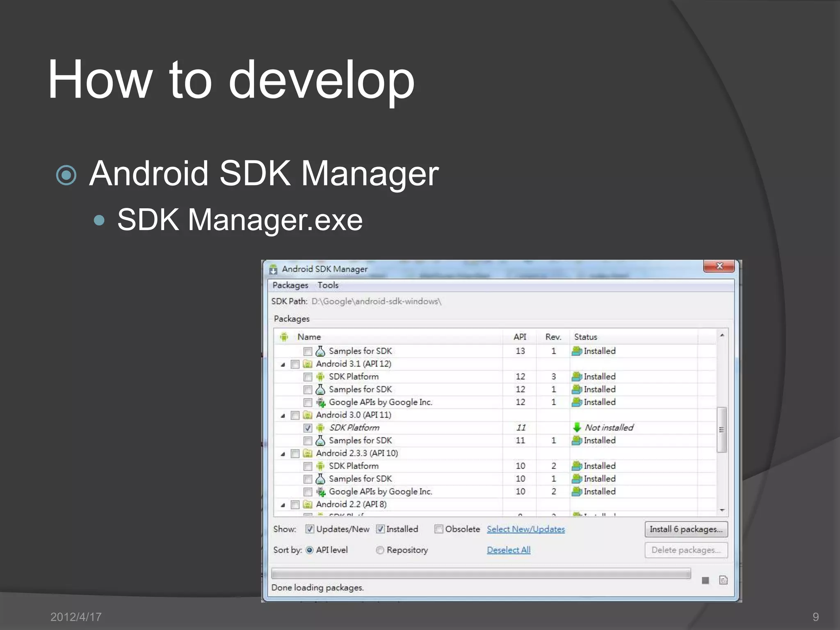Click the Delete packages button
840x630 pixels.
click(686, 550)
